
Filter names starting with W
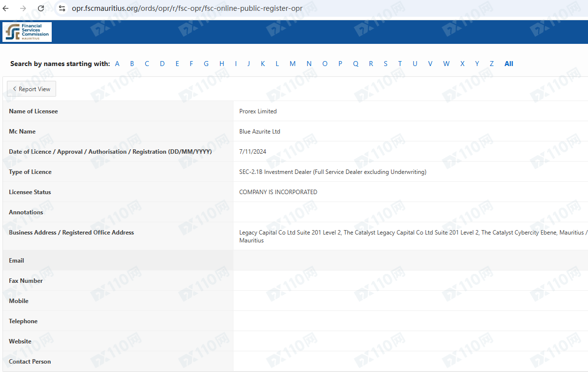tap(446, 64)
